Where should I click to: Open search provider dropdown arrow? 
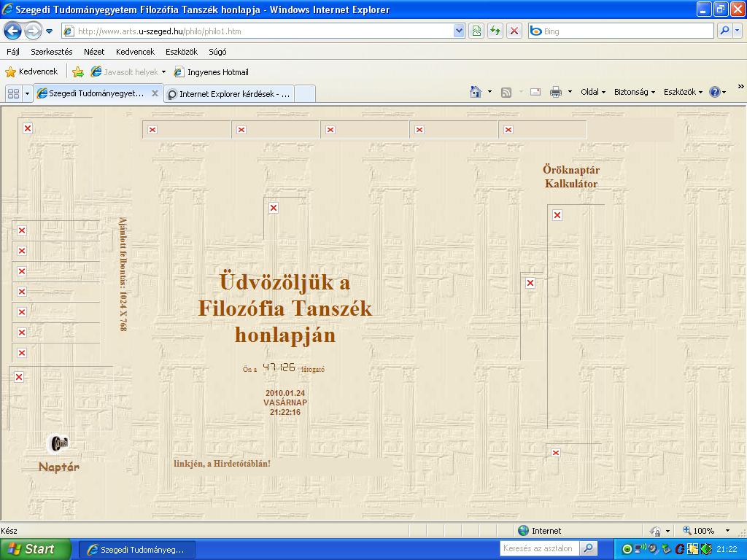point(738,31)
